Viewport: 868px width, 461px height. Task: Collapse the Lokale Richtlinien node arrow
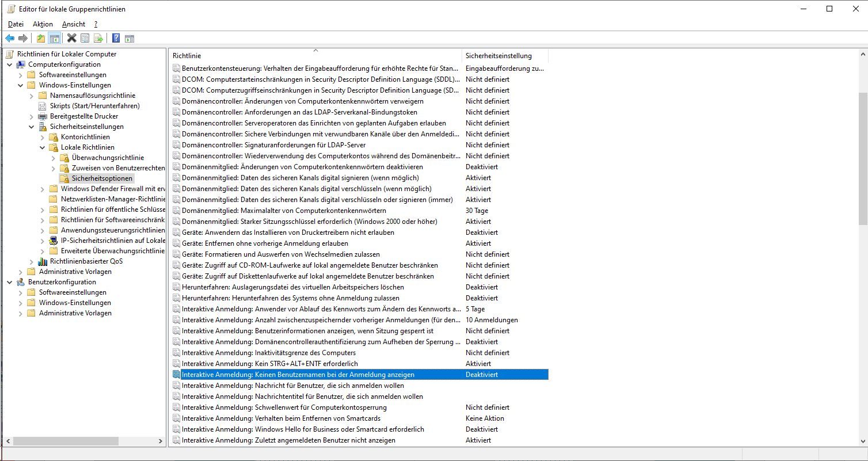click(x=43, y=147)
